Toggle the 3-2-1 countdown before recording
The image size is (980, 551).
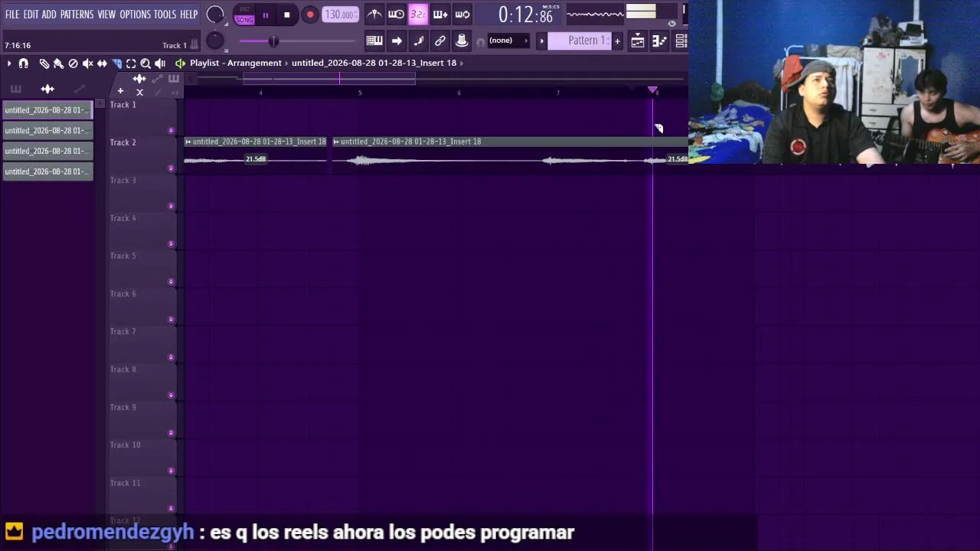click(x=418, y=15)
